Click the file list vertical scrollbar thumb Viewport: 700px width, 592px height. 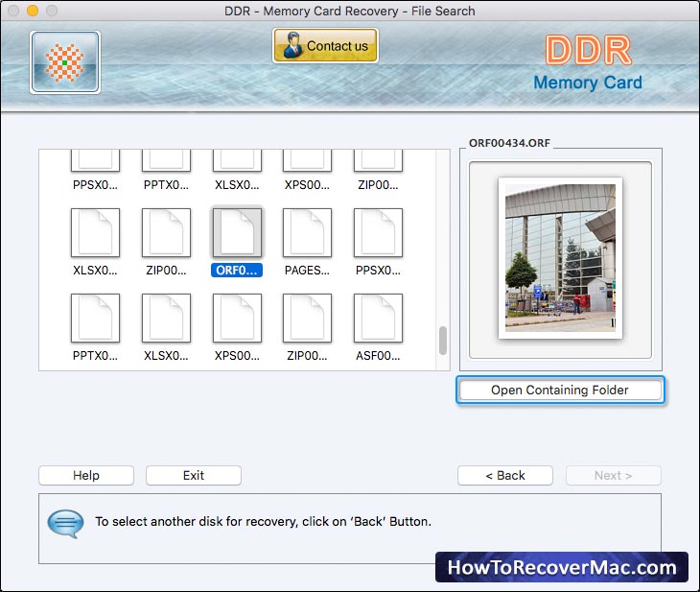(443, 341)
